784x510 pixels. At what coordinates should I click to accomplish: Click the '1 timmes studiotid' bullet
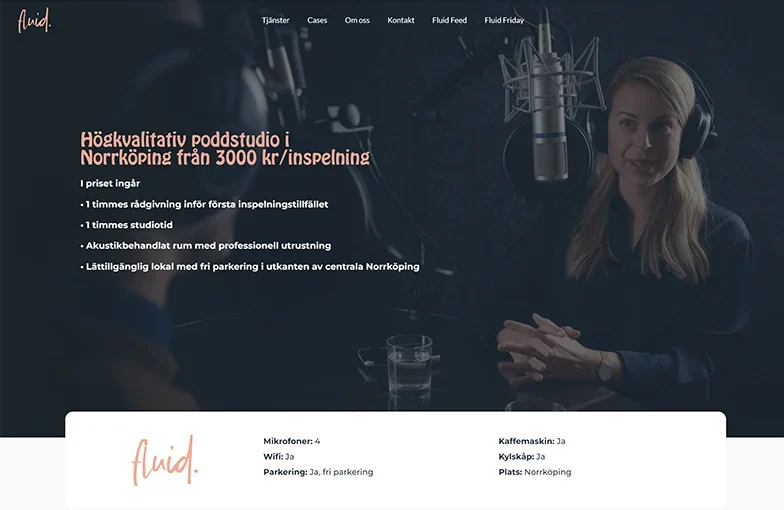[126, 225]
